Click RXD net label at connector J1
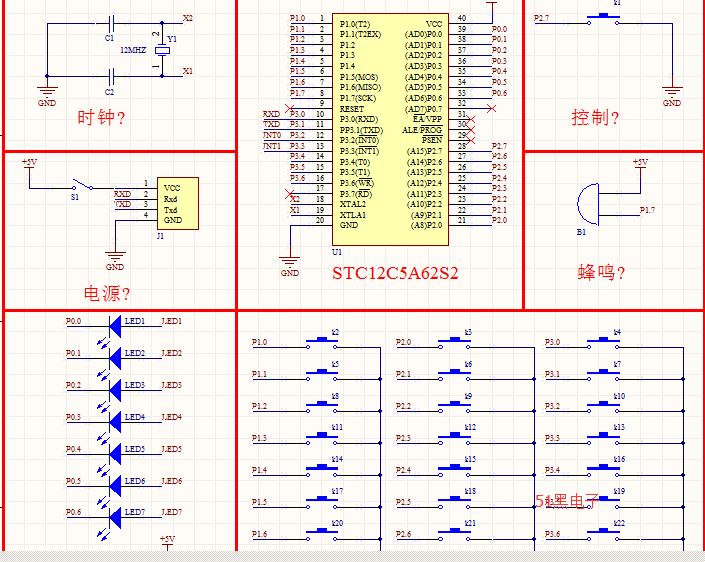The height and width of the screenshot is (562, 705). coord(122,194)
